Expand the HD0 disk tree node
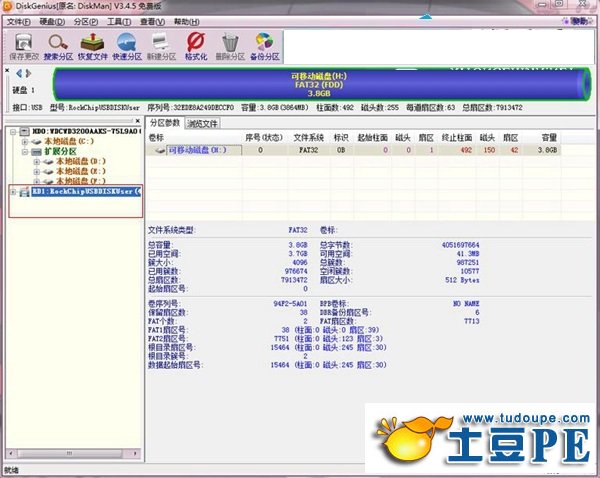The width and height of the screenshot is (600, 478). pos(11,132)
